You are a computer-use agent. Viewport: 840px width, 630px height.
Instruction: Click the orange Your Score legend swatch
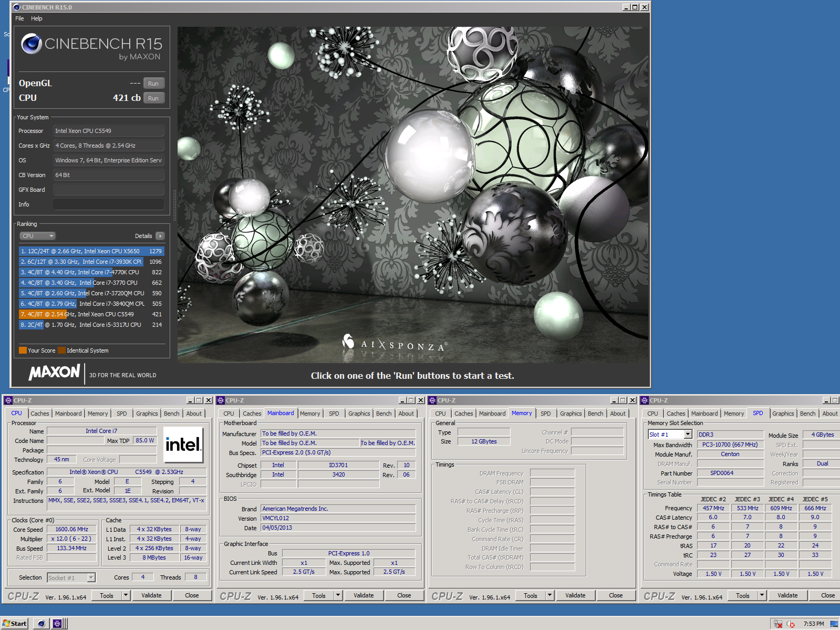pos(23,350)
